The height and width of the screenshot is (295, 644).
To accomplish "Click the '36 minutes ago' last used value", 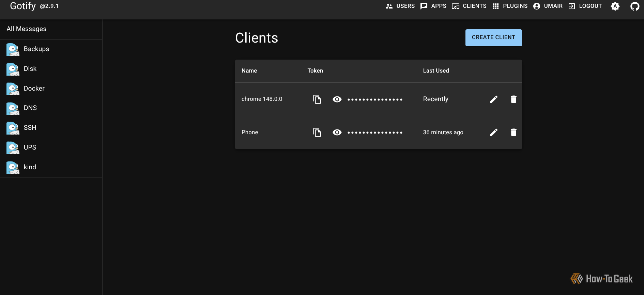I will coord(443,132).
